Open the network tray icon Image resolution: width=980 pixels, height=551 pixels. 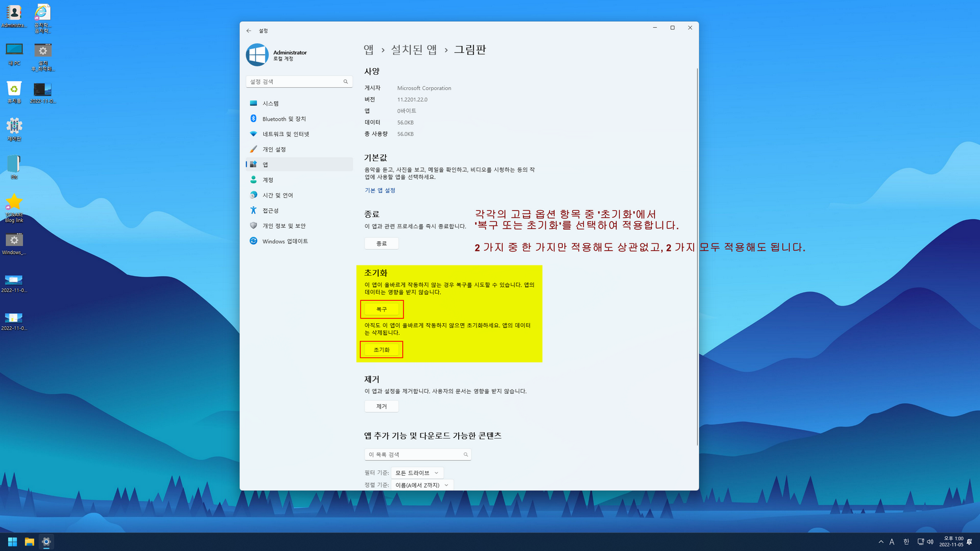(921, 542)
